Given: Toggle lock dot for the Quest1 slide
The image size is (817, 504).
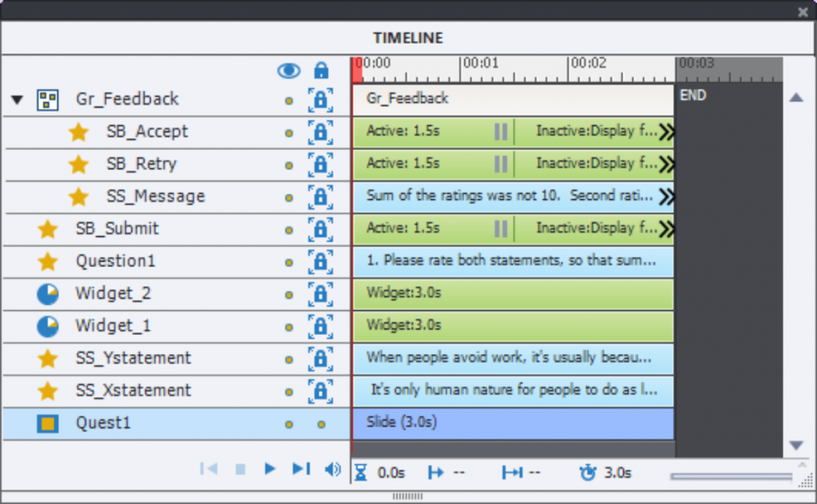Looking at the screenshot, I should tap(321, 424).
